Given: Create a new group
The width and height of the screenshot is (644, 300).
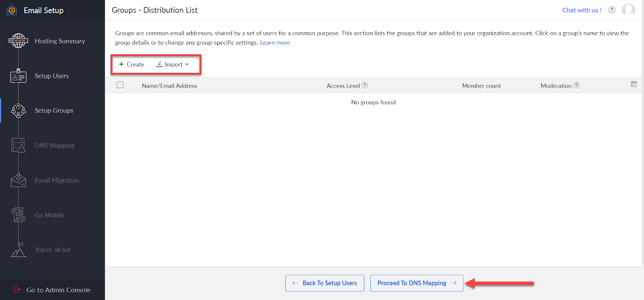Looking at the screenshot, I should tap(132, 64).
